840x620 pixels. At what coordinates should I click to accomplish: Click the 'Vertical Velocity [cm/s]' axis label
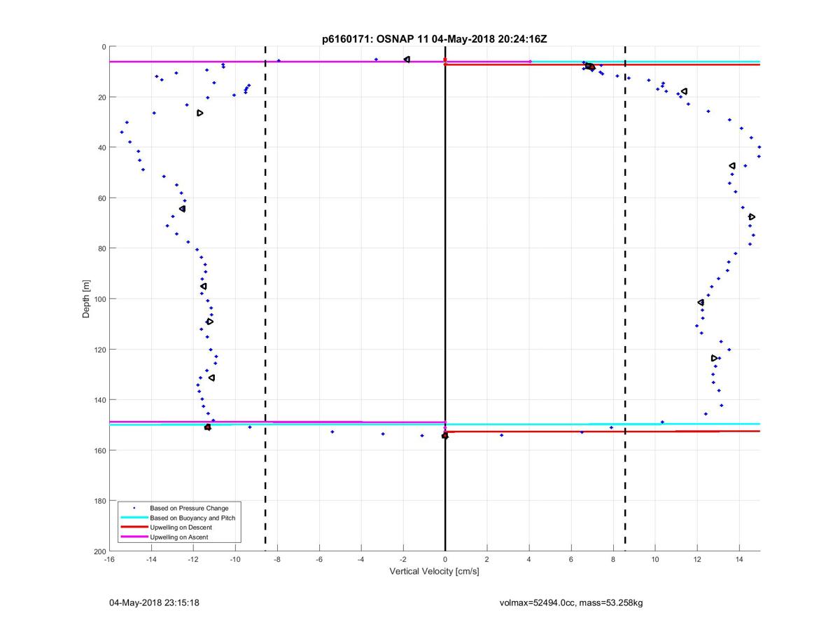[434, 572]
